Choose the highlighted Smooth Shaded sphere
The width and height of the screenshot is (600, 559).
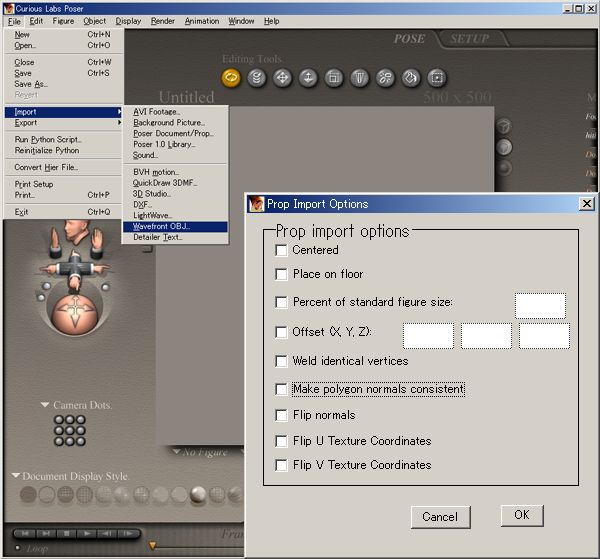(x=198, y=494)
